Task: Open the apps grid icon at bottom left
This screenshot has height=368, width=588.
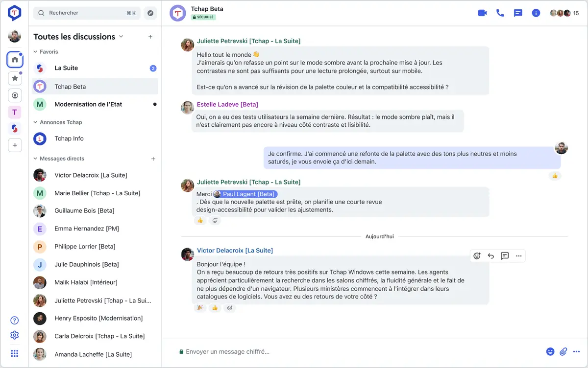Action: (15, 353)
